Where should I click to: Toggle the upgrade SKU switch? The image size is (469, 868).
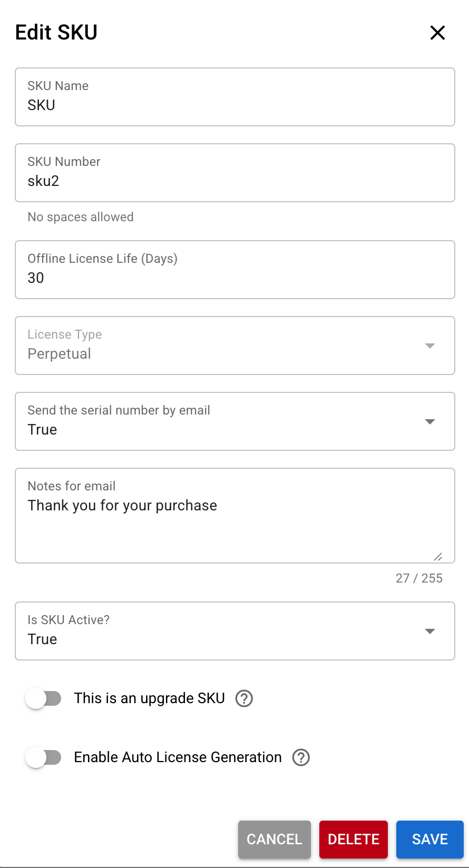44,699
